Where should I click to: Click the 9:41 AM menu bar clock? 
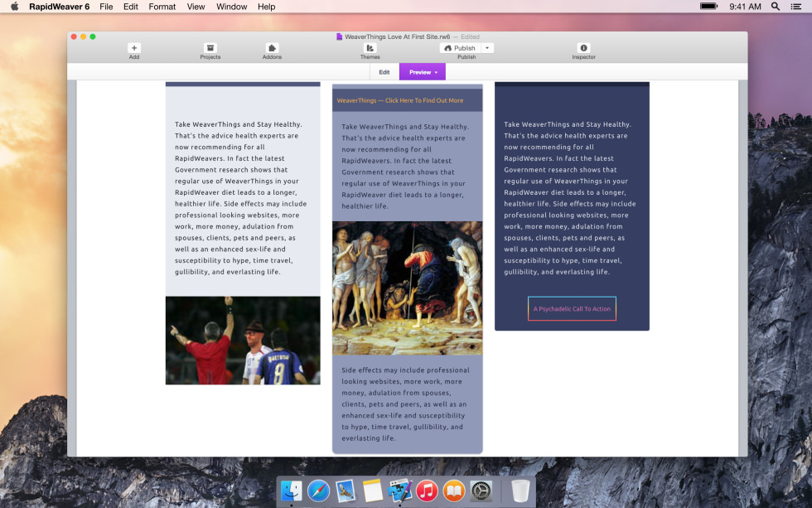pyautogui.click(x=745, y=7)
